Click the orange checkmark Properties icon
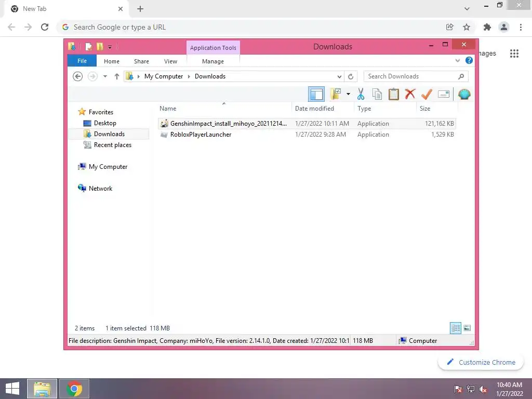532x399 pixels. [427, 94]
